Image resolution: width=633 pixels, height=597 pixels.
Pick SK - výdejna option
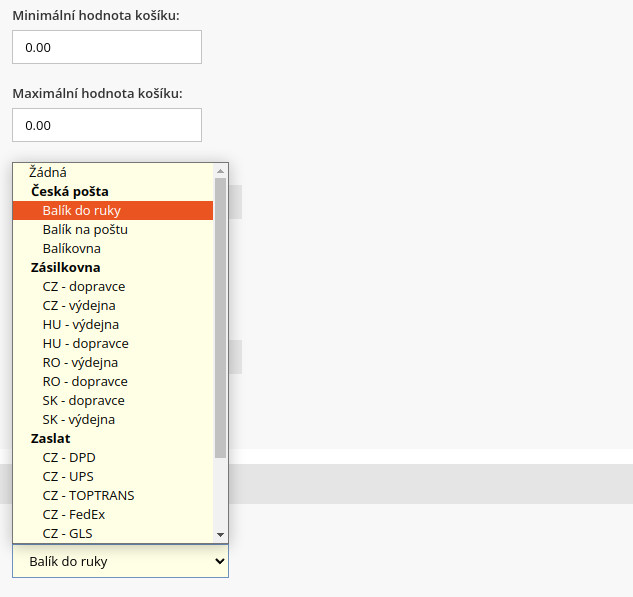(79, 419)
